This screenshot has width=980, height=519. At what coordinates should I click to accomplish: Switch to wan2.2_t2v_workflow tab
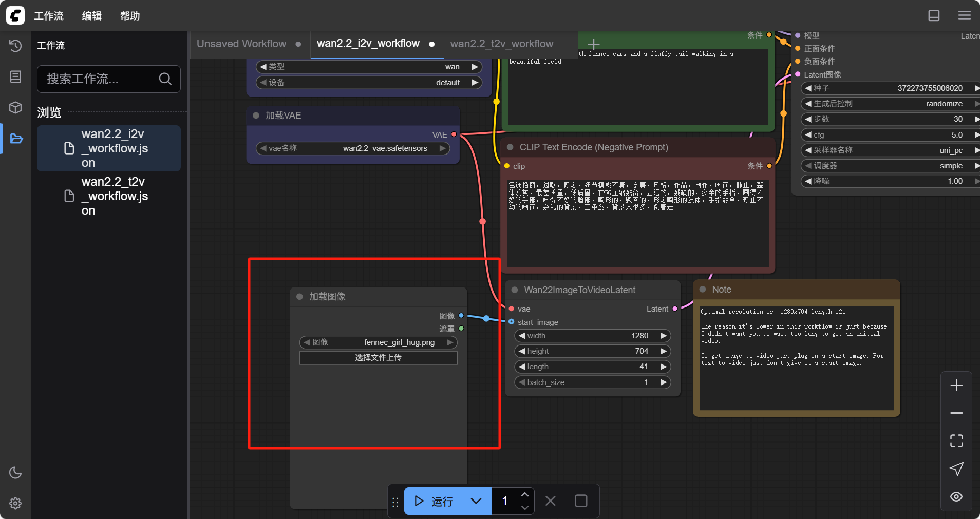(x=501, y=44)
